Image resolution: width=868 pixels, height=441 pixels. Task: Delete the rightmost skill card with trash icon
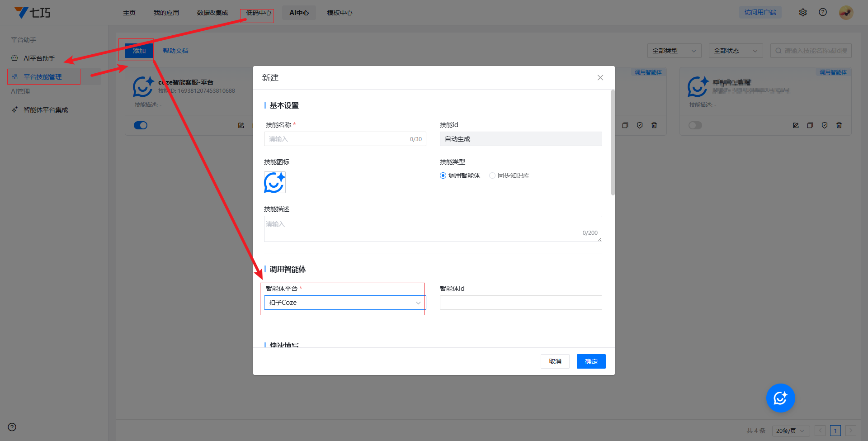click(x=839, y=125)
